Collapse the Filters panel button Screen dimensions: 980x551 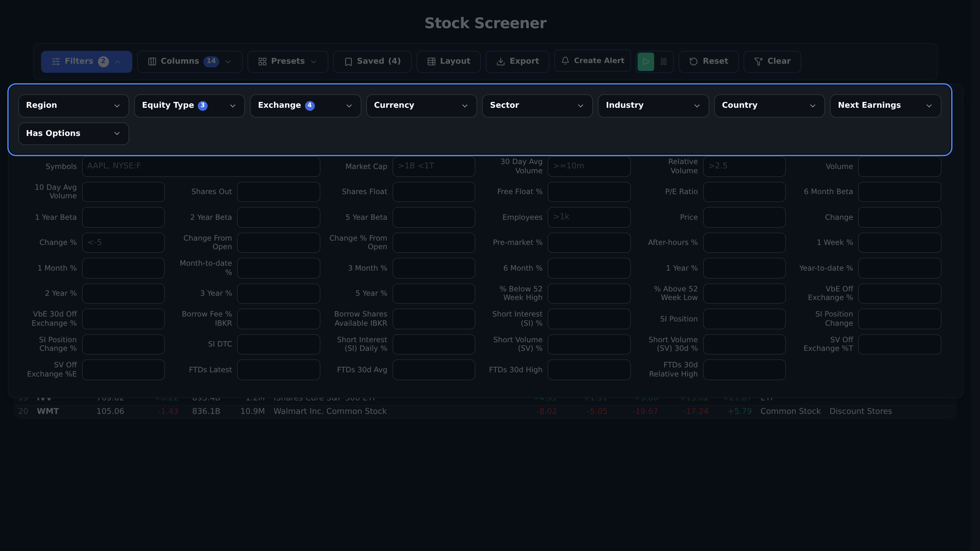point(86,62)
